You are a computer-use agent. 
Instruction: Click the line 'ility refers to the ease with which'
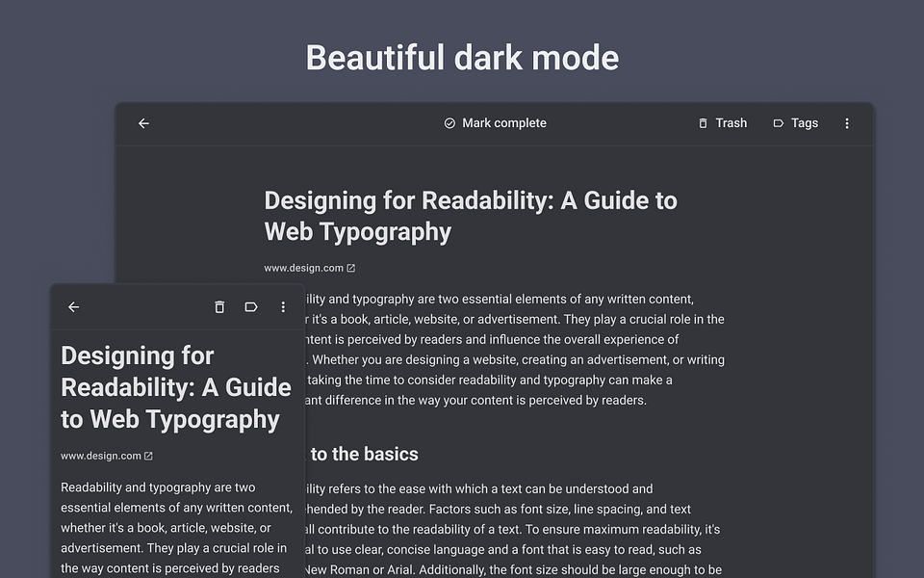point(478,489)
